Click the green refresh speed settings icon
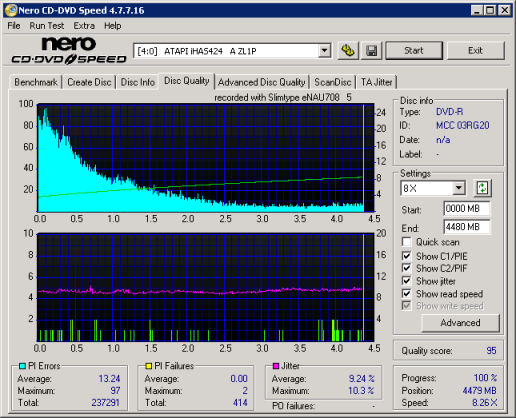This screenshot has height=418, width=516. [482, 188]
